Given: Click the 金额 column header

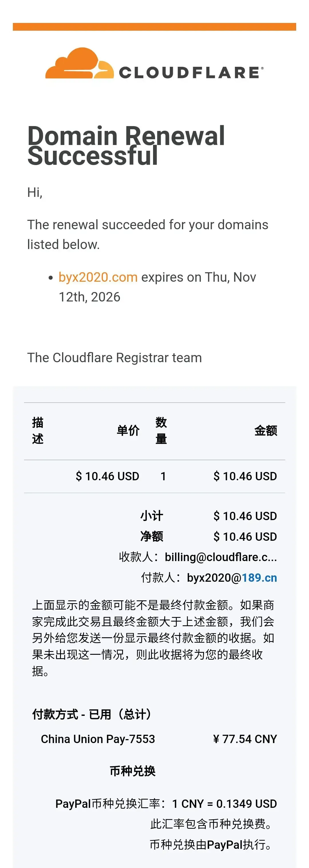Looking at the screenshot, I should point(266,431).
